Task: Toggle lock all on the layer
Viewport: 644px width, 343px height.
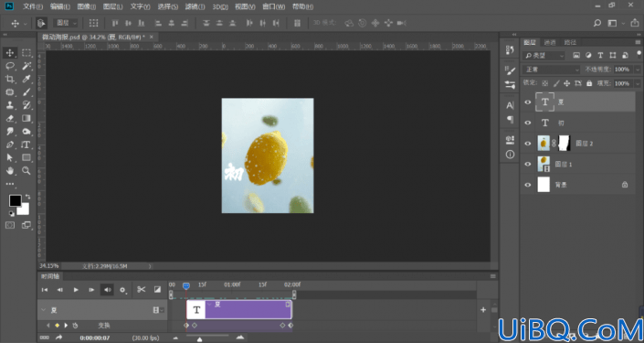Action: 589,83
